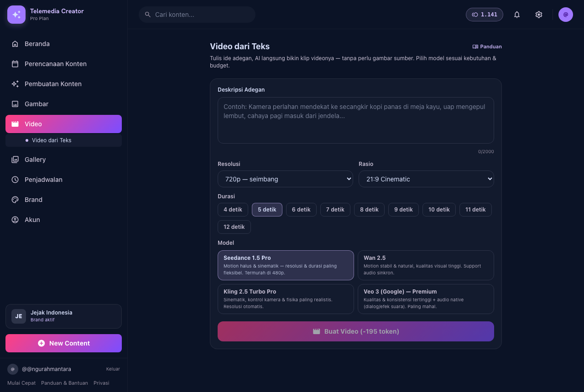584x392 pixels.
Task: Open Pembuatan Konten menu item
Action: coord(63,84)
